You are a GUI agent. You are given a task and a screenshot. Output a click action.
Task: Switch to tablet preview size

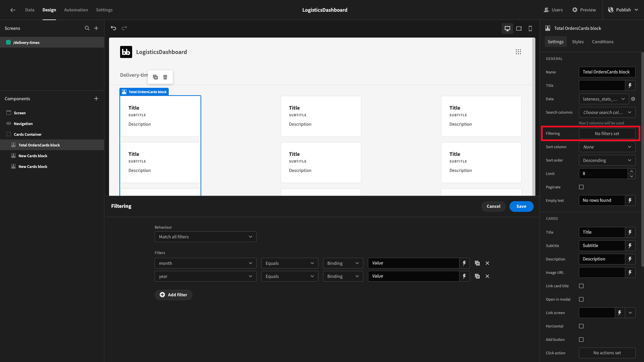[x=519, y=28]
